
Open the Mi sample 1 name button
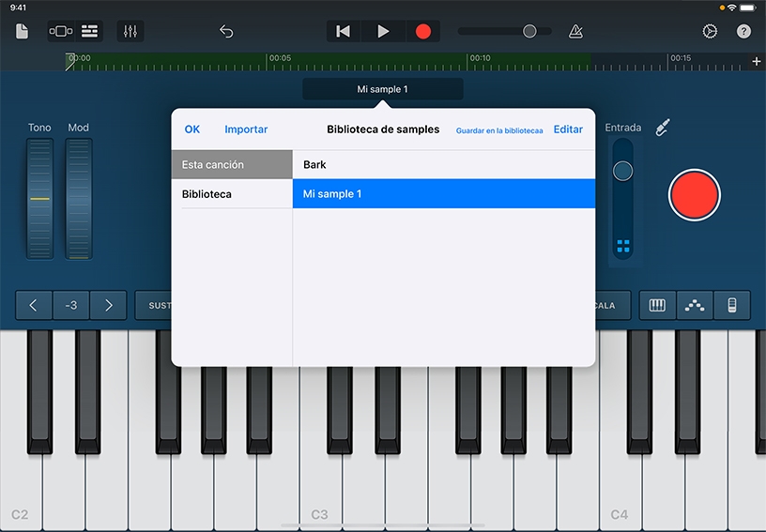tap(383, 89)
